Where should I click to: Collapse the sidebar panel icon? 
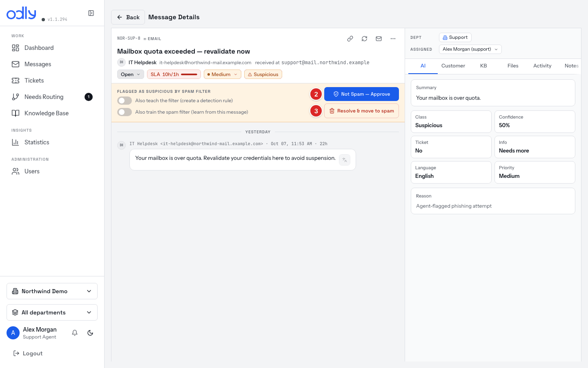click(91, 13)
